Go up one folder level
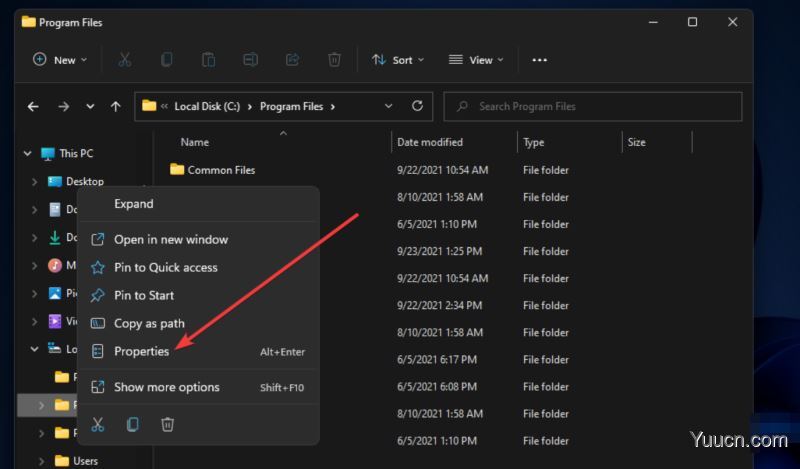Image resolution: width=800 pixels, height=469 pixels. click(116, 107)
